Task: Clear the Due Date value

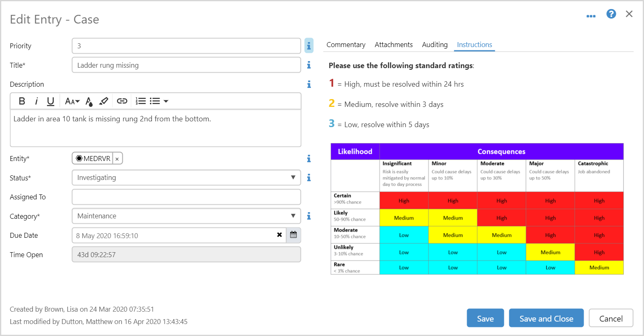Action: click(279, 235)
